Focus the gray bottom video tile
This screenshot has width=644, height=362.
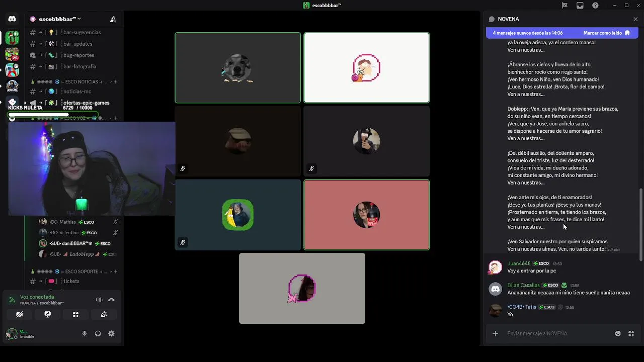302,288
